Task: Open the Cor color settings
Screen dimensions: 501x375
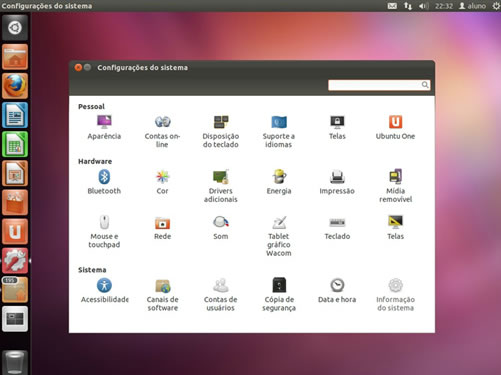Action: pos(162,182)
